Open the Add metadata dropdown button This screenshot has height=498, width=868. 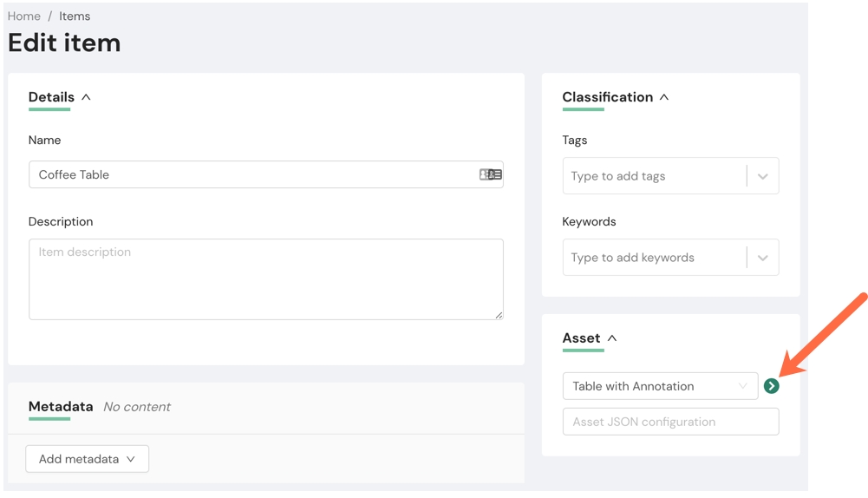pyautogui.click(x=87, y=459)
